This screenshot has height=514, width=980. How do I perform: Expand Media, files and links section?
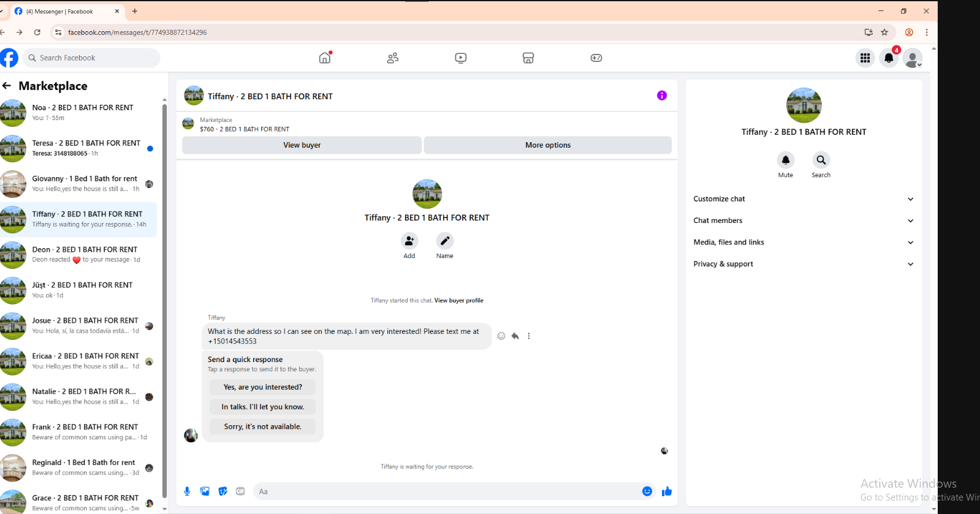803,243
